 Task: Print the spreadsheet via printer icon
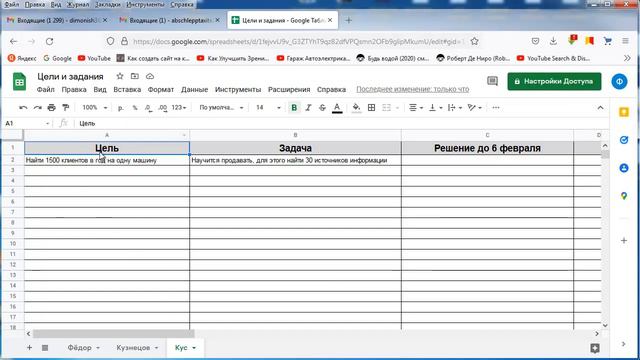(x=51, y=108)
